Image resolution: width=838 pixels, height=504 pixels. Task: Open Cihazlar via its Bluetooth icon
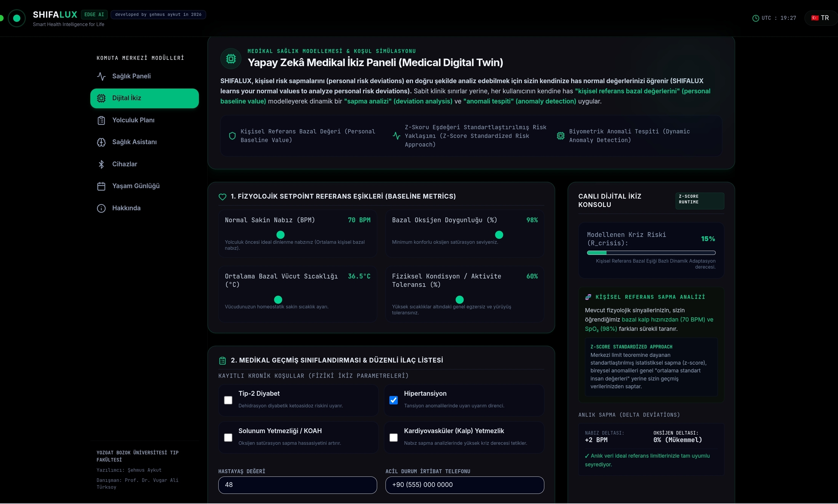pos(101,164)
